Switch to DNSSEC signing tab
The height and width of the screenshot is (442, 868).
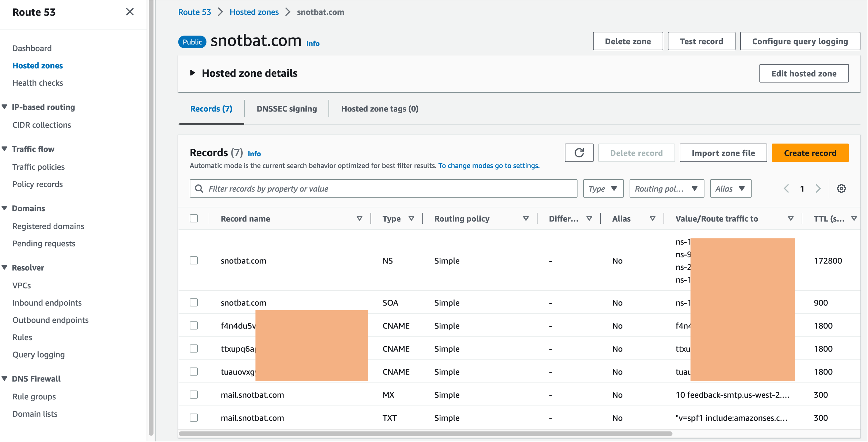(287, 109)
